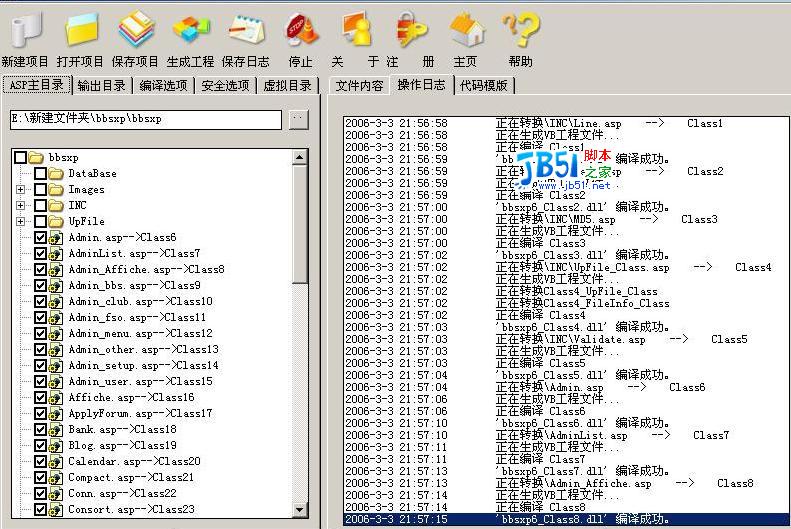Uncheck the Admin_fso.asp checkbox
This screenshot has width=791, height=529.
40,318
